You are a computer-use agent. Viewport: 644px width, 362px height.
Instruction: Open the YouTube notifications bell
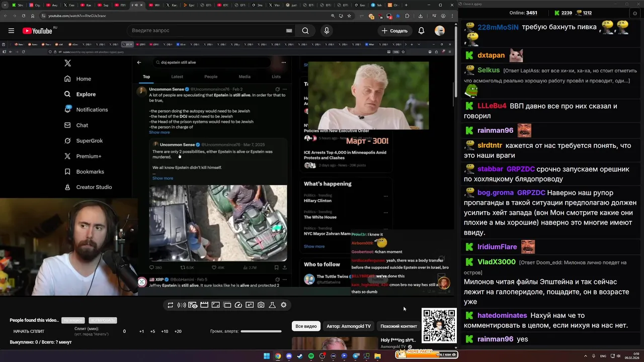pyautogui.click(x=421, y=31)
